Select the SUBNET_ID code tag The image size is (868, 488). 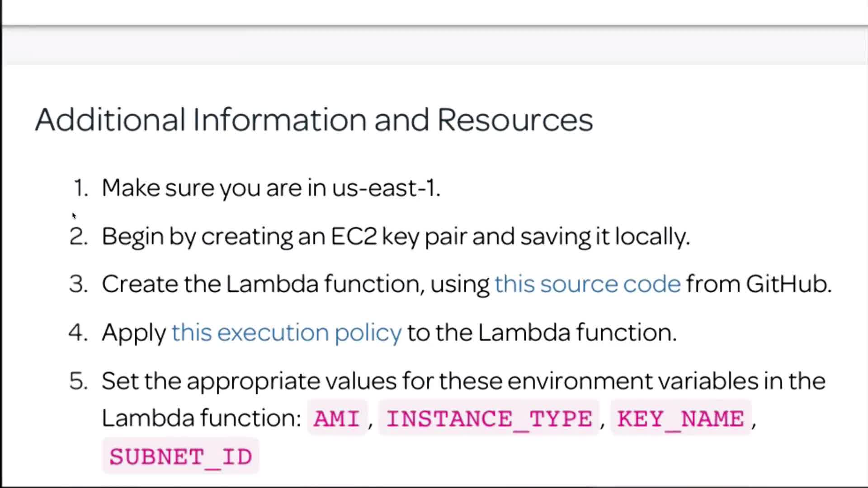180,456
